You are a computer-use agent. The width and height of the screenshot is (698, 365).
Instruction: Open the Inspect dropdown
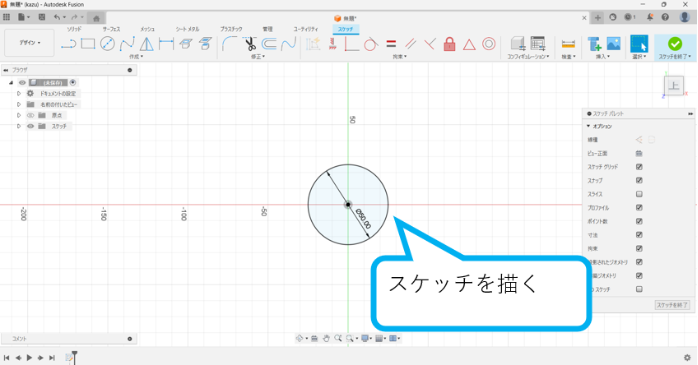568,57
